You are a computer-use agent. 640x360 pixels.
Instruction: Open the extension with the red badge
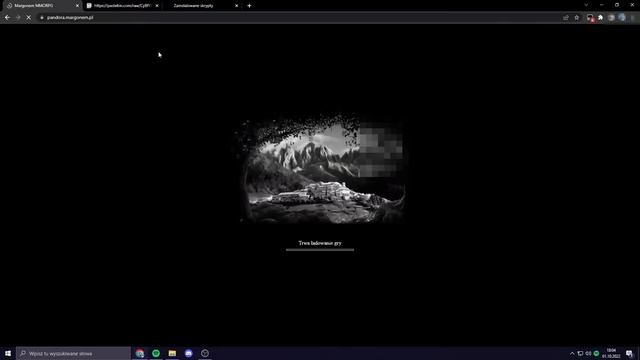(590, 18)
